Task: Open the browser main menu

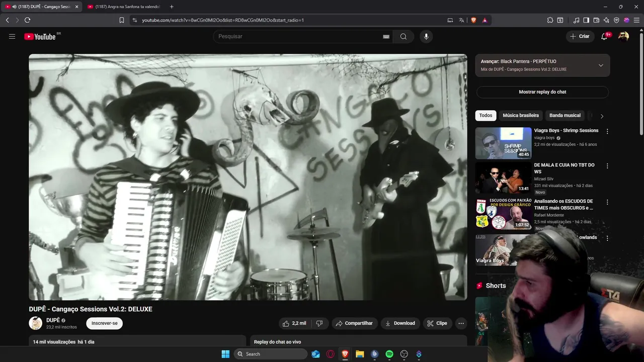Action: [x=636, y=20]
